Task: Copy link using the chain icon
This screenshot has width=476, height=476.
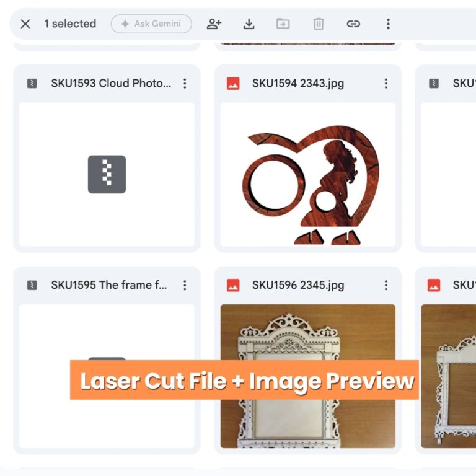Action: 353,24
